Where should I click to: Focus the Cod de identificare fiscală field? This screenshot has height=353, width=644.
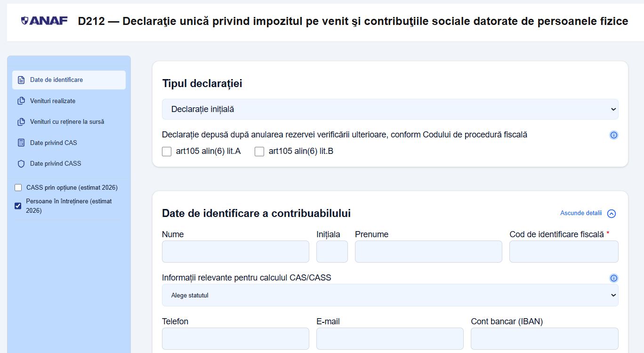click(563, 252)
